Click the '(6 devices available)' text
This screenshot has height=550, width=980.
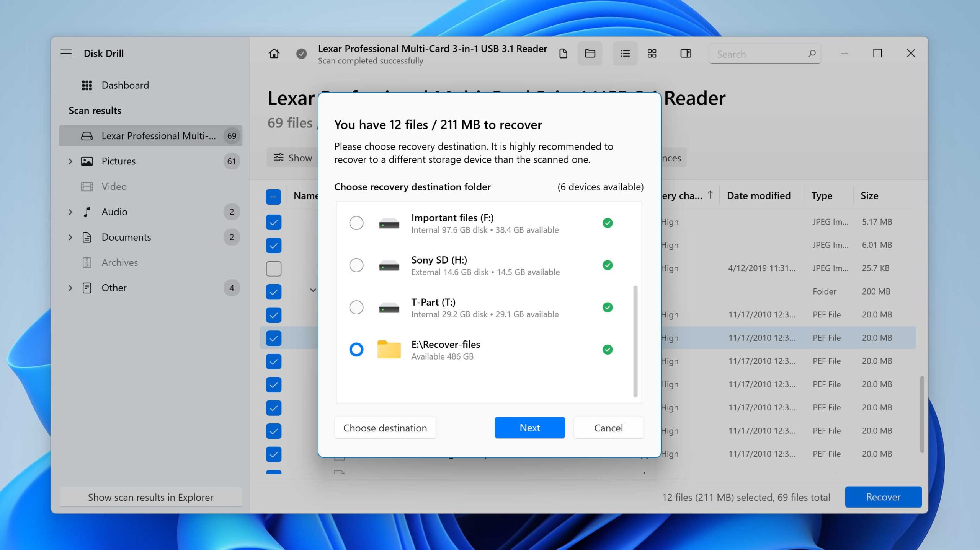(600, 187)
